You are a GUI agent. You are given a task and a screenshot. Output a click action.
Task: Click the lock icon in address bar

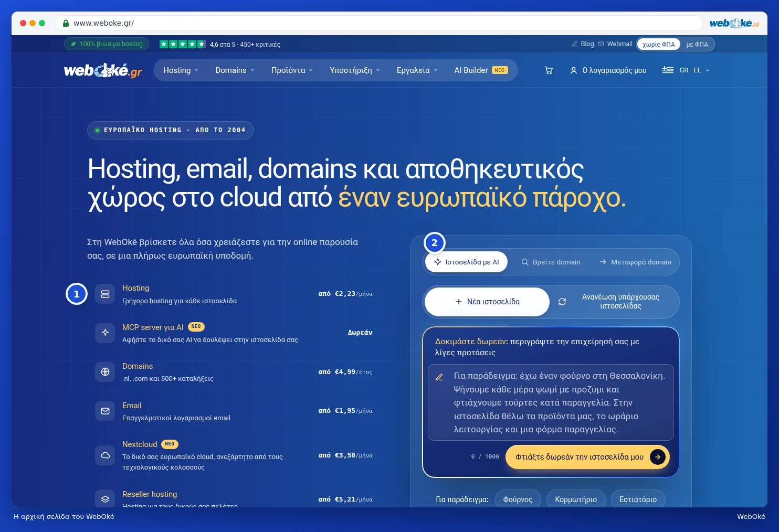point(66,23)
